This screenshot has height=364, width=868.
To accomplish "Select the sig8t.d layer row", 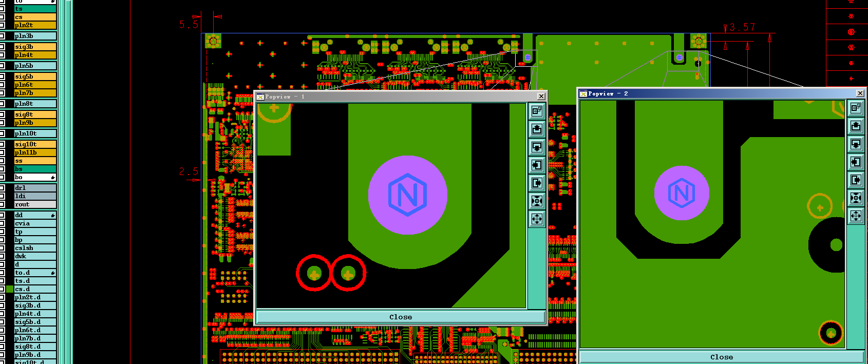I will click(35, 347).
